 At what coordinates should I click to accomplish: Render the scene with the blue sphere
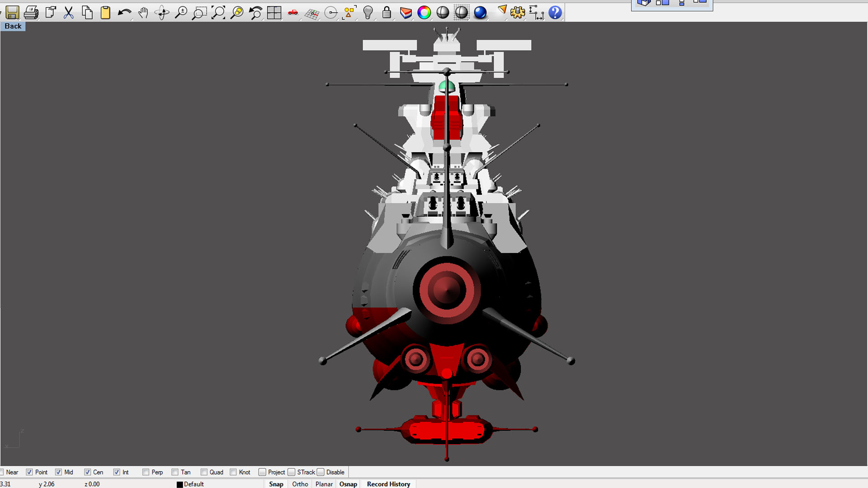480,12
